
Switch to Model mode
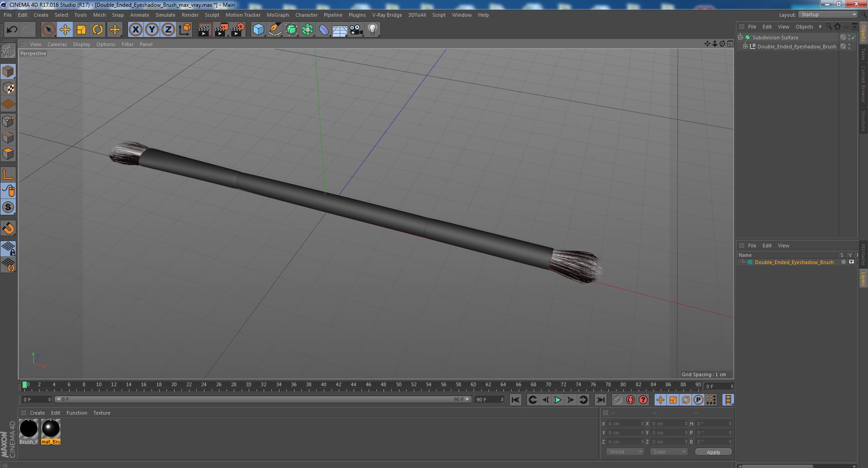[8, 71]
